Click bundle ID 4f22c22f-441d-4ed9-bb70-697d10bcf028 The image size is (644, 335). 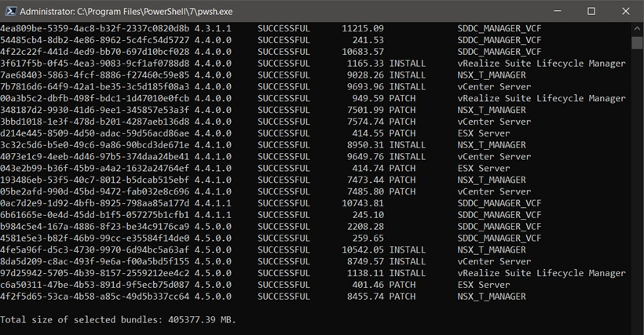[95, 52]
